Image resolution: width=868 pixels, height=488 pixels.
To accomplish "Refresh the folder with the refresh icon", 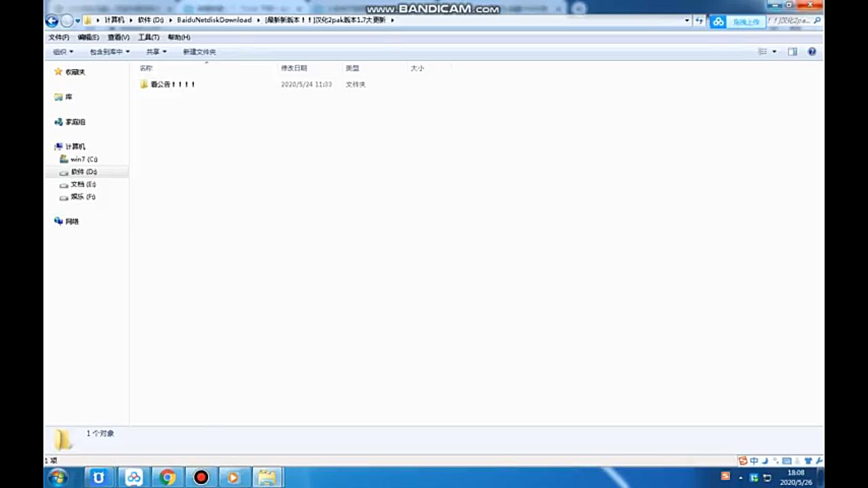I will [x=699, y=21].
